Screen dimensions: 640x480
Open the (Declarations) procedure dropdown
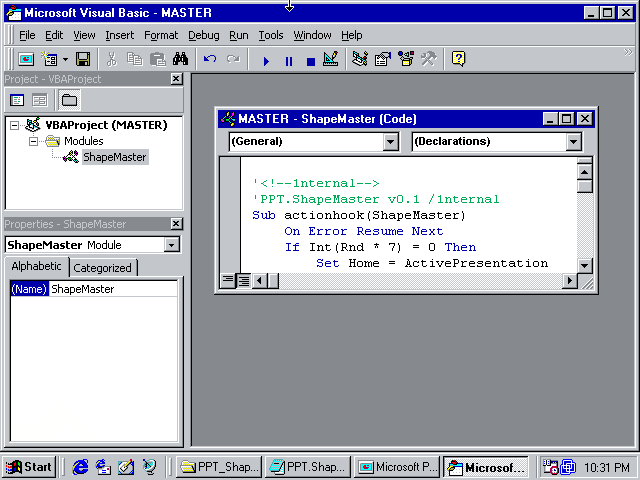(573, 142)
